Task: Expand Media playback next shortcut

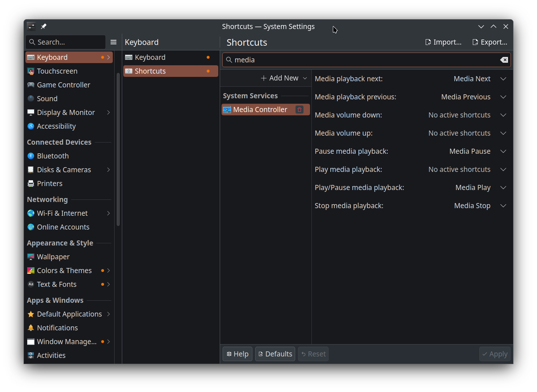Action: [503, 79]
